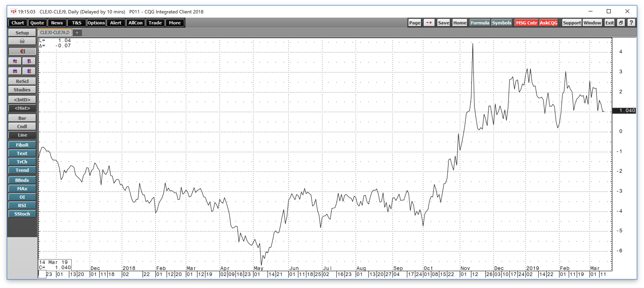This screenshot has width=644, height=288.
Task: Switch chart type to Cndl
Action: click(x=22, y=127)
